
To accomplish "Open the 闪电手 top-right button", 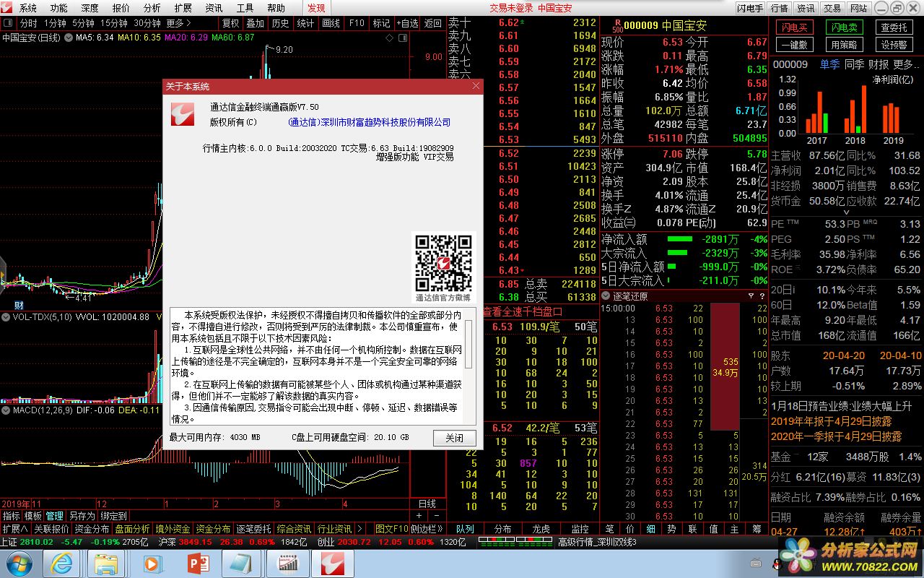I will 749,8.
